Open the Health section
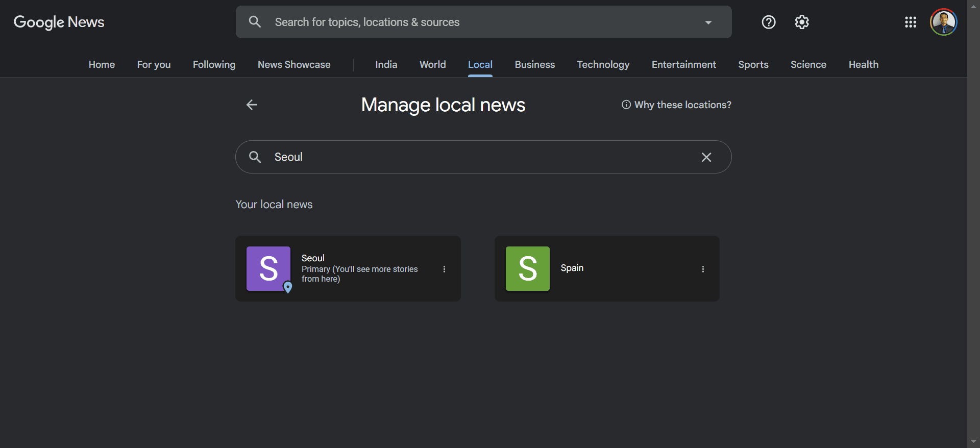 [863, 64]
